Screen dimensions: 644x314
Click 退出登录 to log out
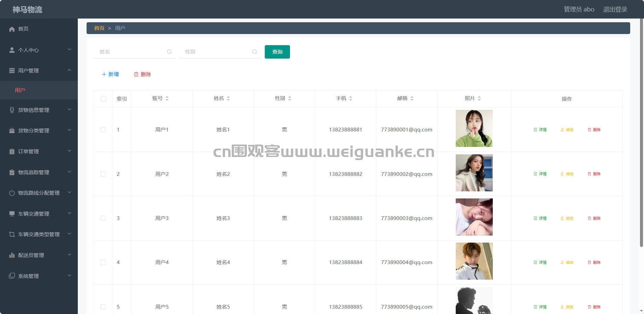click(615, 9)
